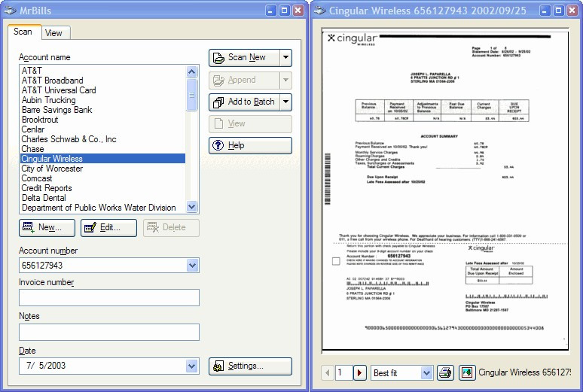Open the Settings dialog
Screen dimensions: 583x392
[x=250, y=366]
